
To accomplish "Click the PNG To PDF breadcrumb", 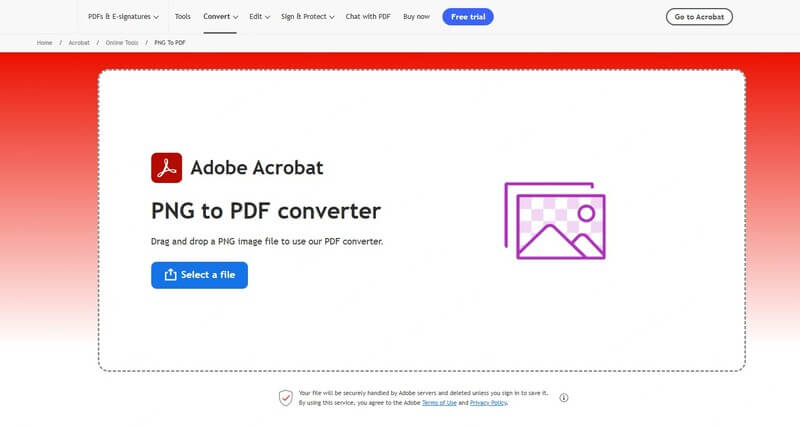I will click(x=170, y=43).
